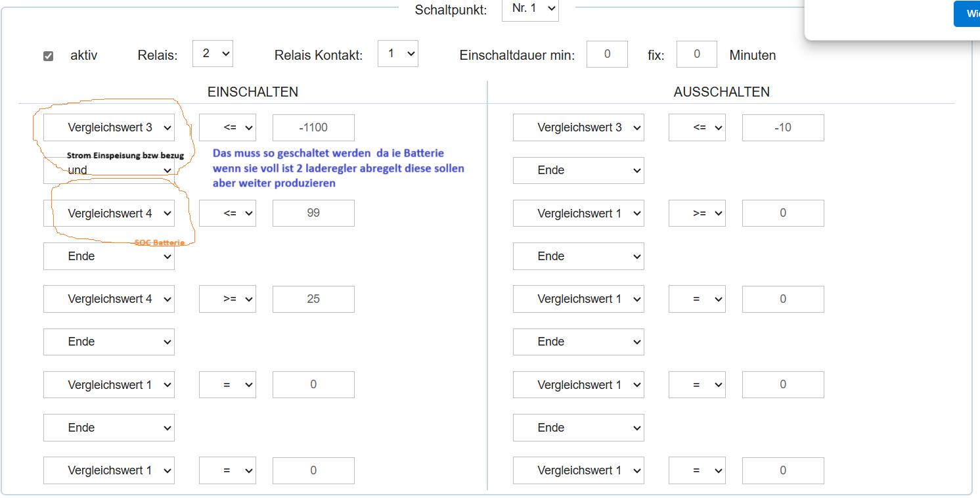
Task: Open the operator dropdown beside value -1100
Action: (x=227, y=127)
